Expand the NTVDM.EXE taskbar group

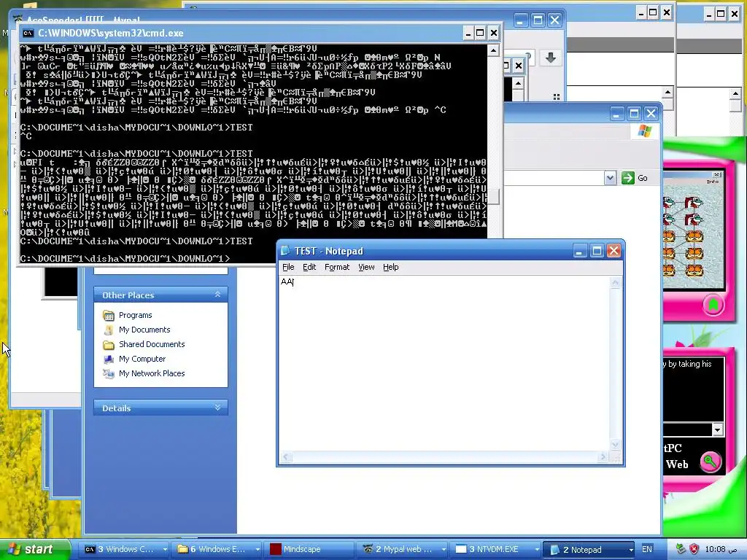(536, 550)
